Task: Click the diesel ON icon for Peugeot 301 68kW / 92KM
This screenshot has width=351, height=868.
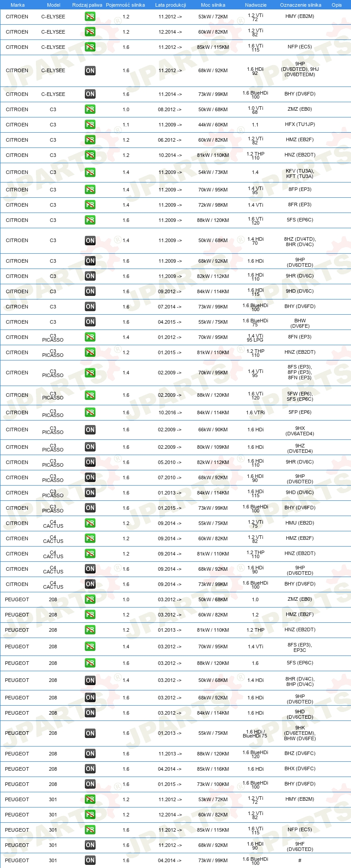Action: click(x=90, y=845)
